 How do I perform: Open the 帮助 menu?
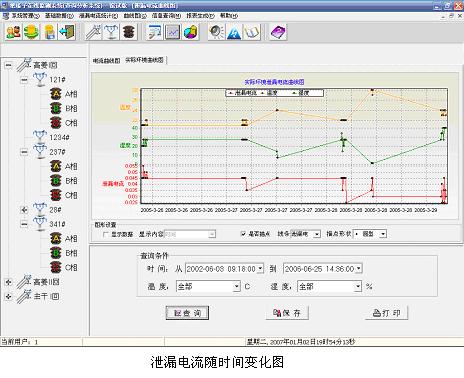[229, 16]
